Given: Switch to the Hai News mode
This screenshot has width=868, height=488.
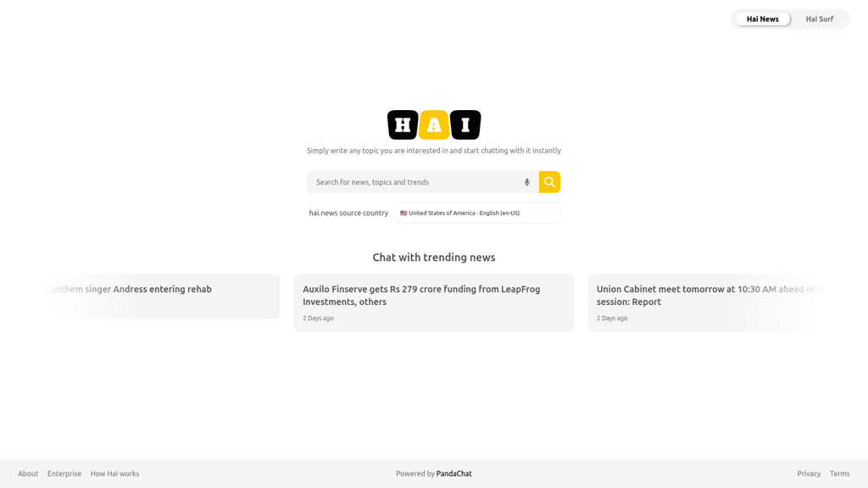Looking at the screenshot, I should tap(762, 19).
